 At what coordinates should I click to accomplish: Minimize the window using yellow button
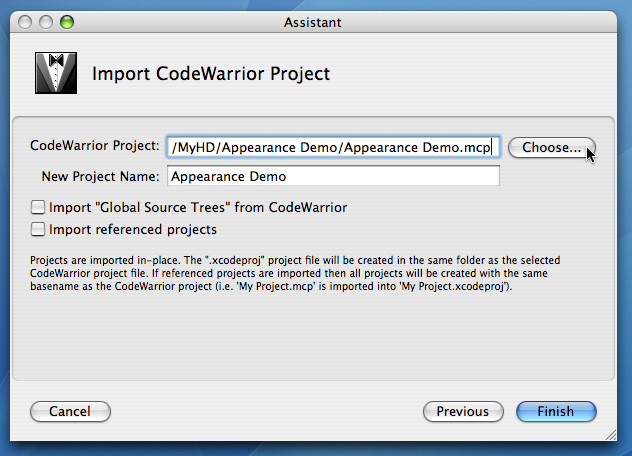[46, 20]
